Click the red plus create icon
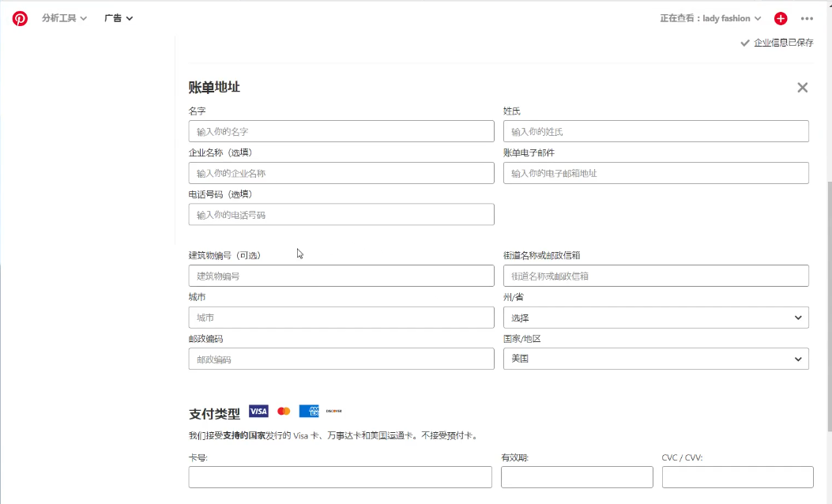 click(x=781, y=19)
